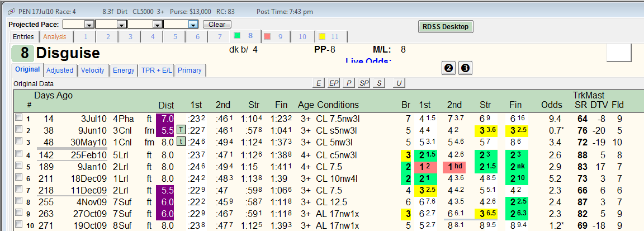Open the RDSS Desktop button
The image size is (644, 231).
click(446, 27)
